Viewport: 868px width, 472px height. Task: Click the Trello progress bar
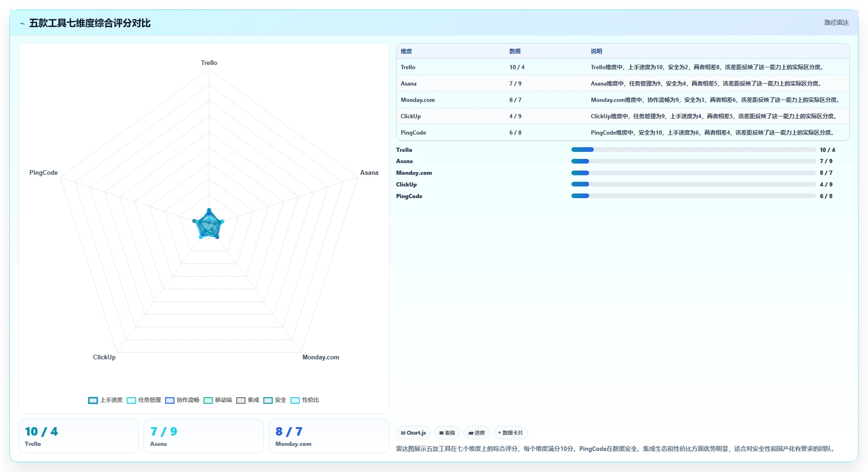click(x=693, y=150)
